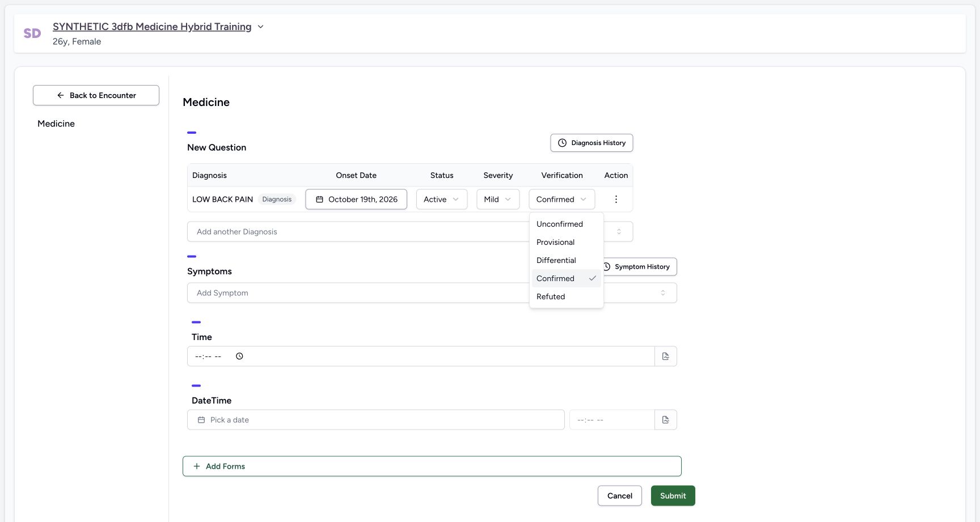Image resolution: width=980 pixels, height=522 pixels.
Task: Click the Severity column header
Action: pos(498,175)
